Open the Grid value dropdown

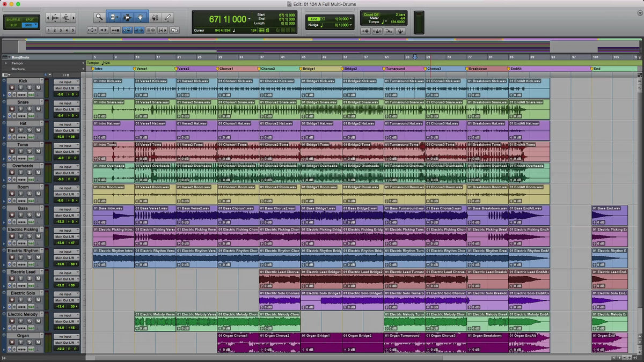[352, 19]
